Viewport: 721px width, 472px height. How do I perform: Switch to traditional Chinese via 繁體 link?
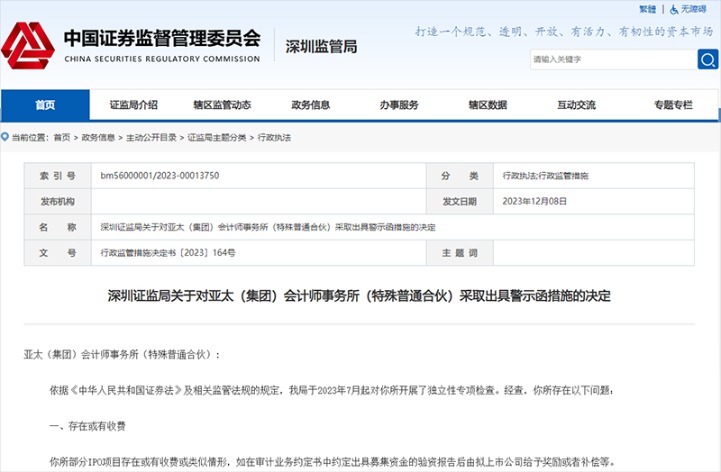pyautogui.click(x=647, y=9)
